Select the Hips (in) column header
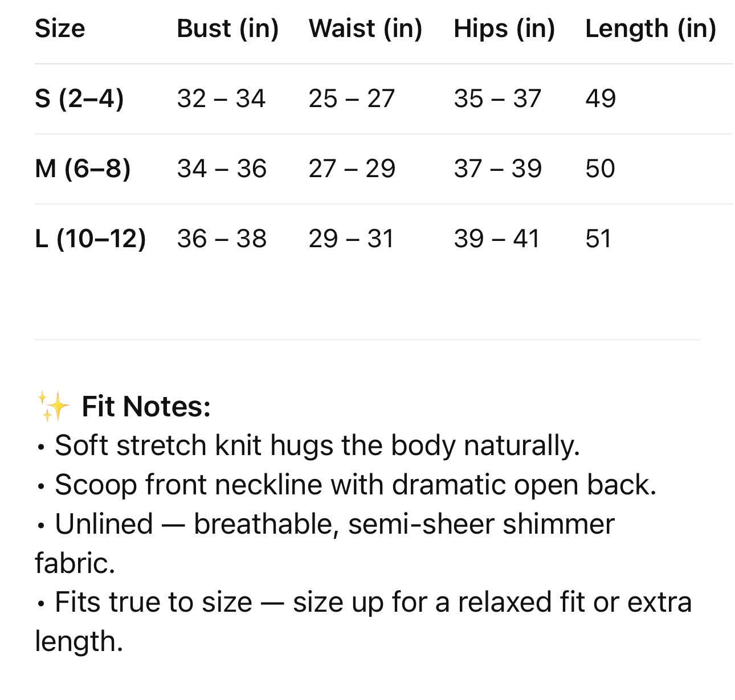 click(504, 28)
